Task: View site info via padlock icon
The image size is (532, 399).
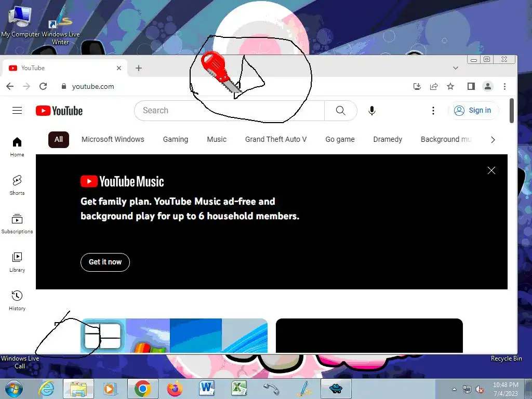Action: 64,86
